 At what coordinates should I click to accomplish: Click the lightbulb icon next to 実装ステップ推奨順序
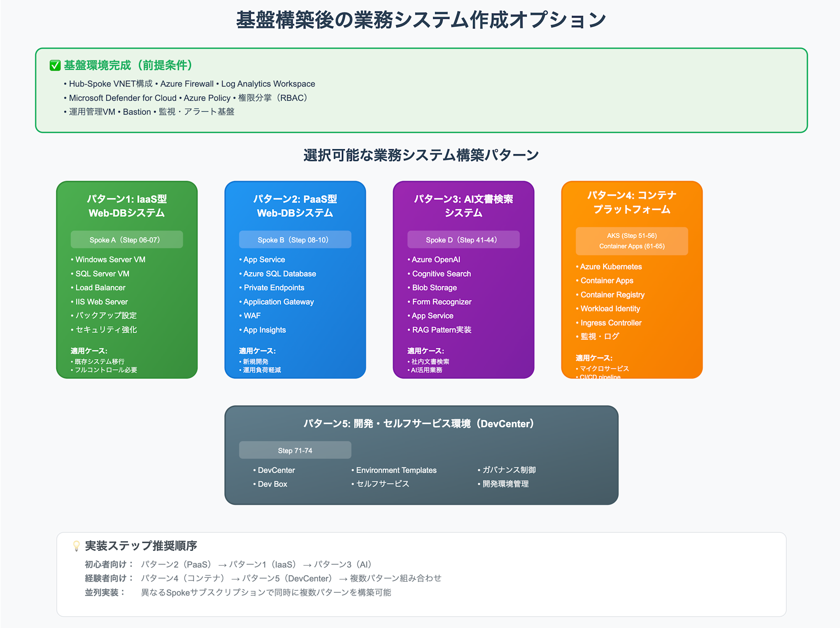click(x=76, y=546)
